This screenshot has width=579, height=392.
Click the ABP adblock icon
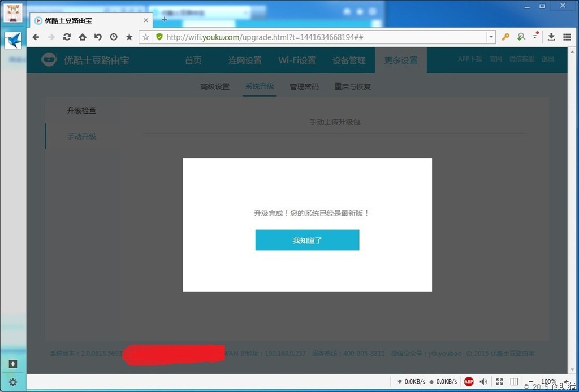click(469, 382)
